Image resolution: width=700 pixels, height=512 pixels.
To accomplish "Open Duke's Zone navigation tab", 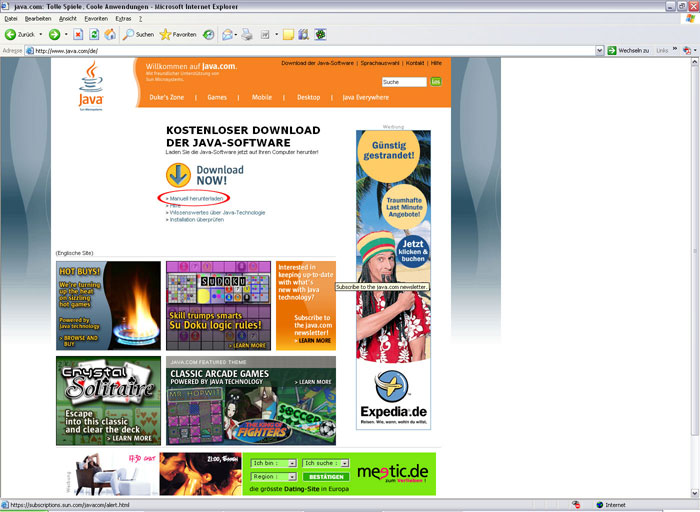I will click(x=167, y=97).
